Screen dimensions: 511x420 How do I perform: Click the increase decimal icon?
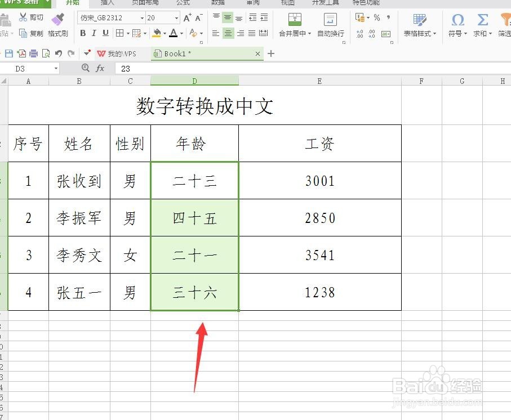(x=361, y=33)
